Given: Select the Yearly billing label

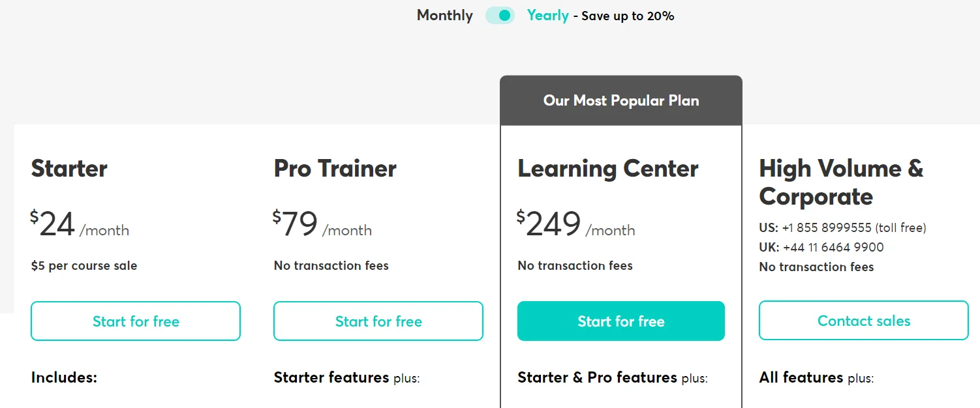Looking at the screenshot, I should pos(548,16).
